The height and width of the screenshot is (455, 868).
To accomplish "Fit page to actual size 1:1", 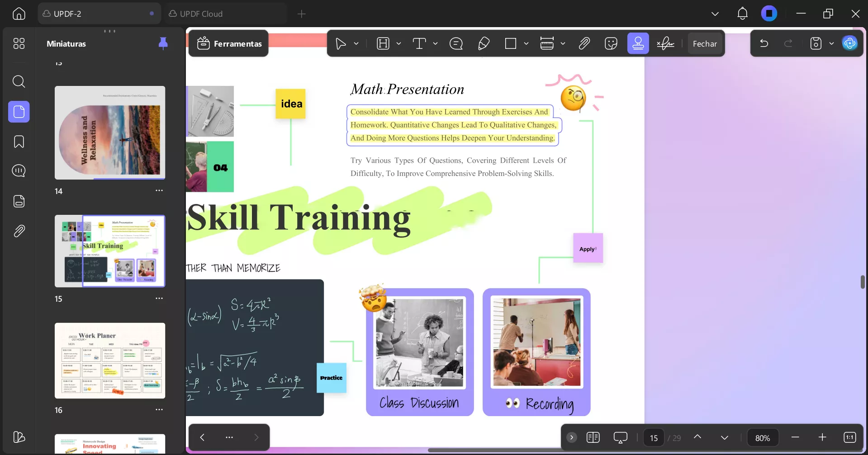I will click(850, 437).
